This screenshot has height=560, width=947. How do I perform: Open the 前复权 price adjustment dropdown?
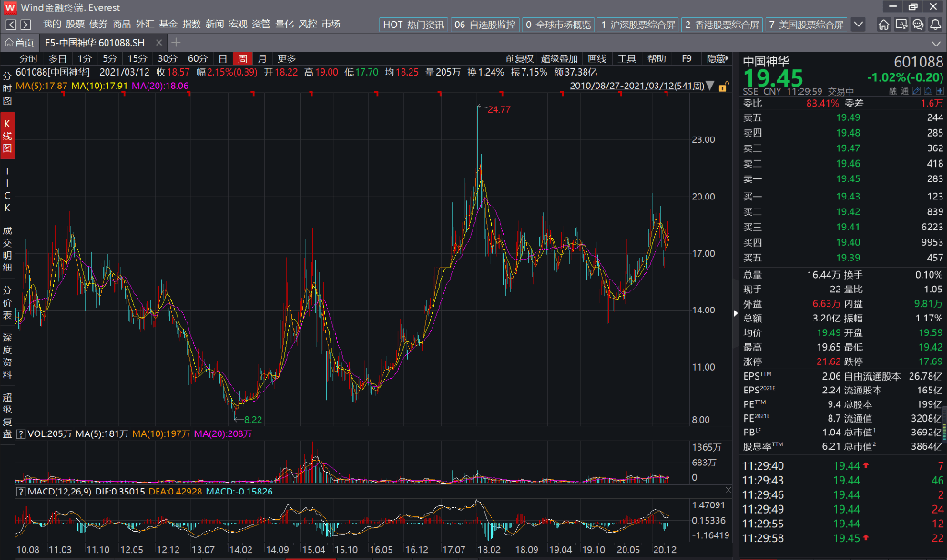[519, 58]
